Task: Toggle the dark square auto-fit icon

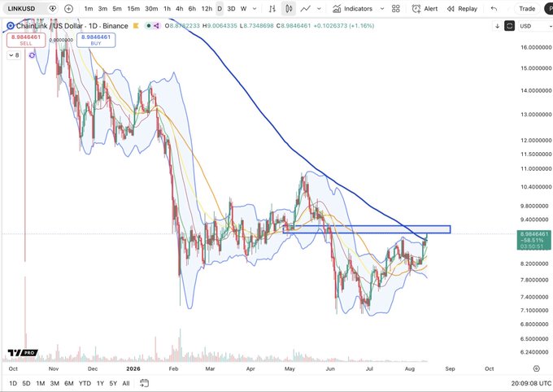Action: click(509, 26)
